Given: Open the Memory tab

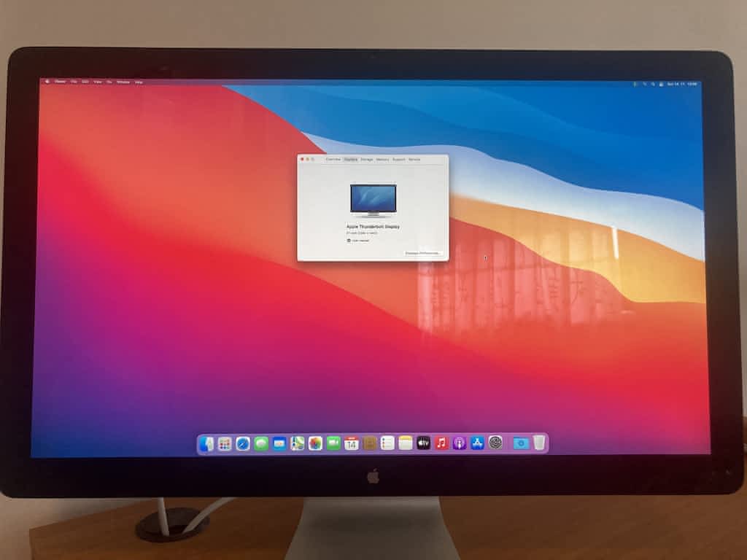Looking at the screenshot, I should point(383,160).
